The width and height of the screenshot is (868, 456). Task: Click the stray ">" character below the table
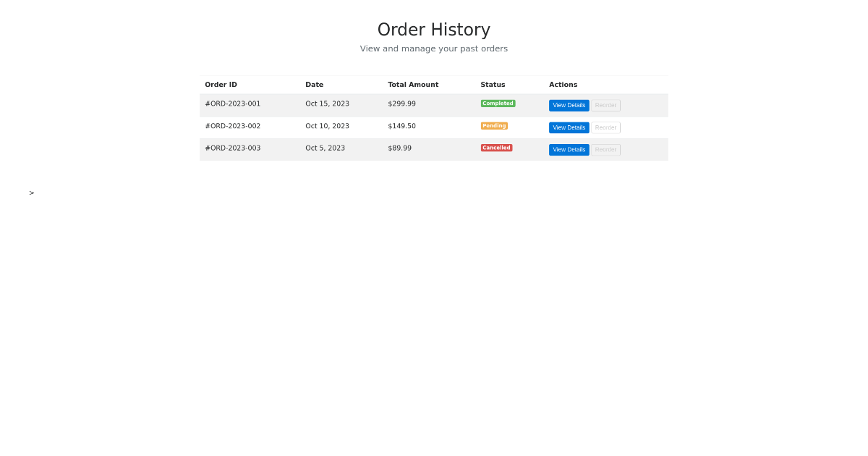point(32,193)
